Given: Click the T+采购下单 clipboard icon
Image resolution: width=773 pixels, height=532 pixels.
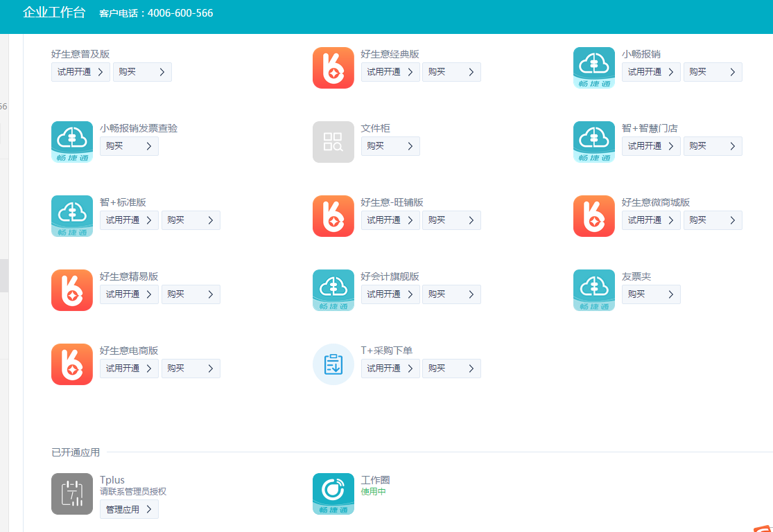Looking at the screenshot, I should 333,364.
